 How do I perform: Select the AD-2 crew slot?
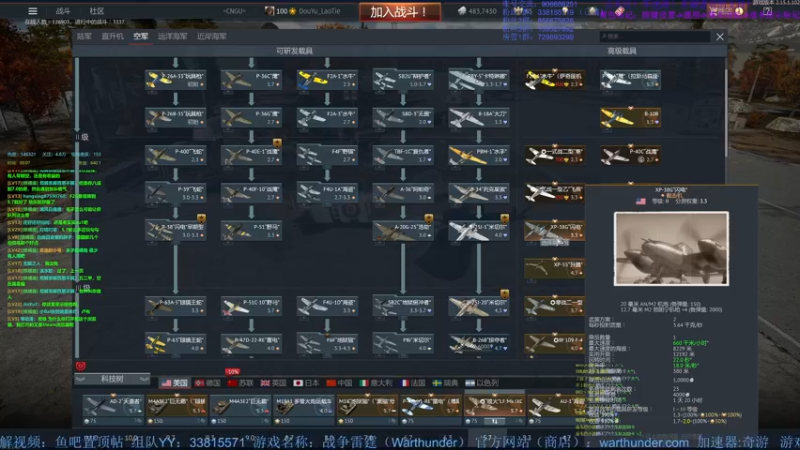(x=113, y=410)
